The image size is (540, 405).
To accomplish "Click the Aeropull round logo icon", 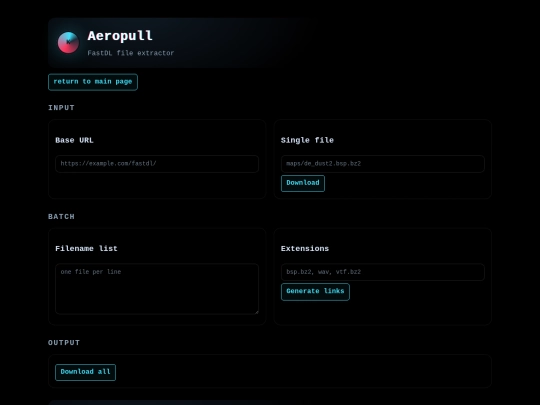I will tap(68, 43).
